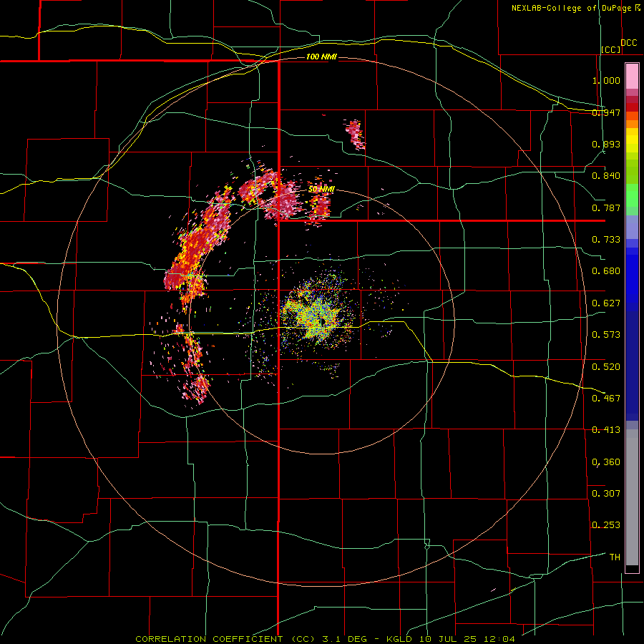644x644 pixels.
Task: Select the 0.733 scale value
Action: pos(606,240)
